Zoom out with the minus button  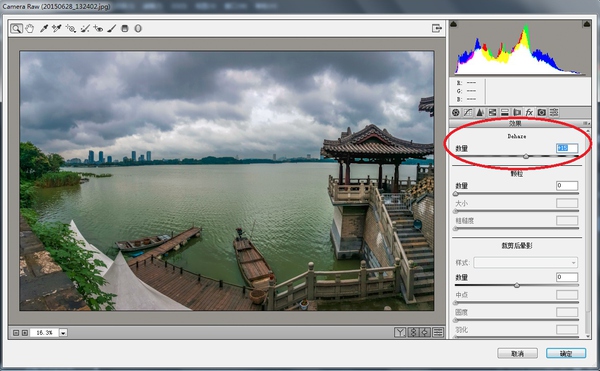click(x=16, y=333)
